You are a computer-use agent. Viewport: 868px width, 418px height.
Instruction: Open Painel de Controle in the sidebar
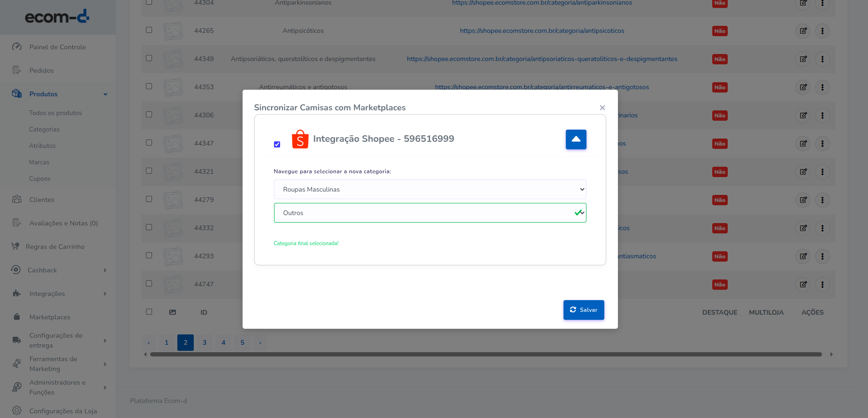point(58,47)
